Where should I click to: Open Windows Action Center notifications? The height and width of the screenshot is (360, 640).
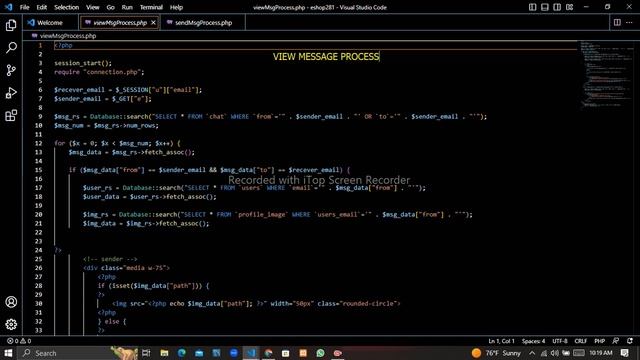(624, 353)
